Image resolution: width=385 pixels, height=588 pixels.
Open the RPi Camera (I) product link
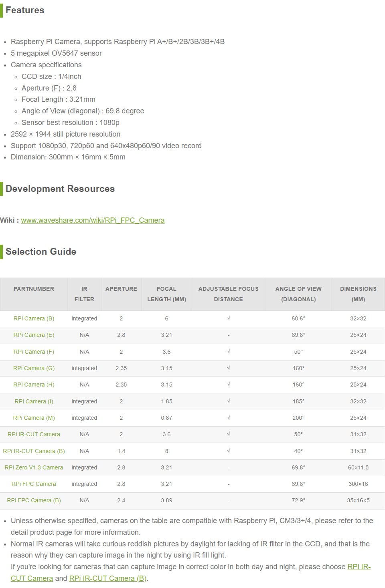34,401
